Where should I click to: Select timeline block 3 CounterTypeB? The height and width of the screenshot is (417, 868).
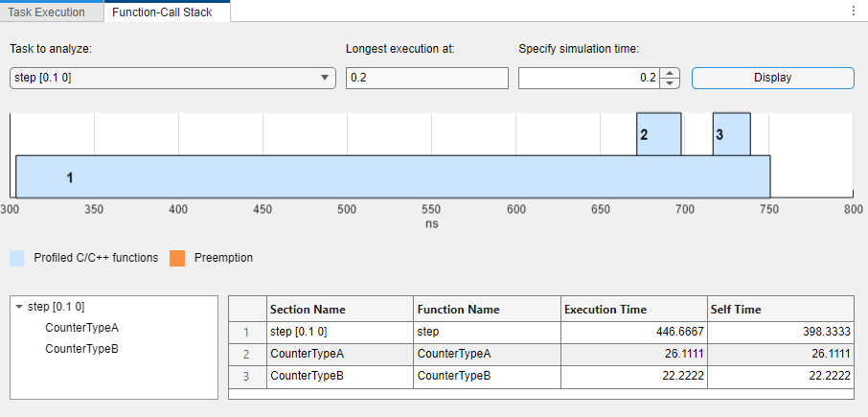pyautogui.click(x=731, y=134)
